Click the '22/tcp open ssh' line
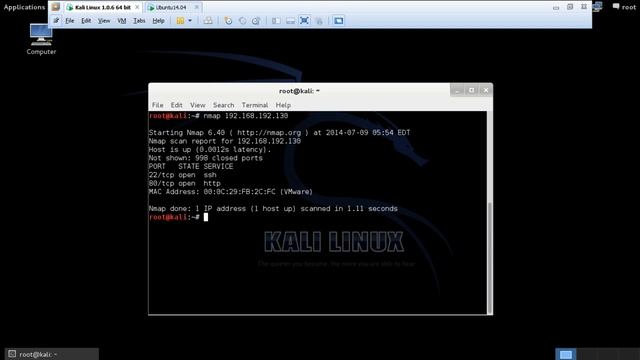This screenshot has width=640, height=360. tap(182, 175)
